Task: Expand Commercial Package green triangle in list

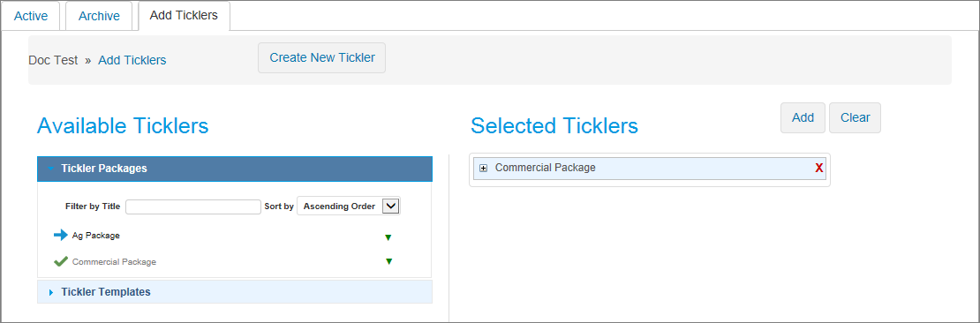Action: [x=388, y=261]
